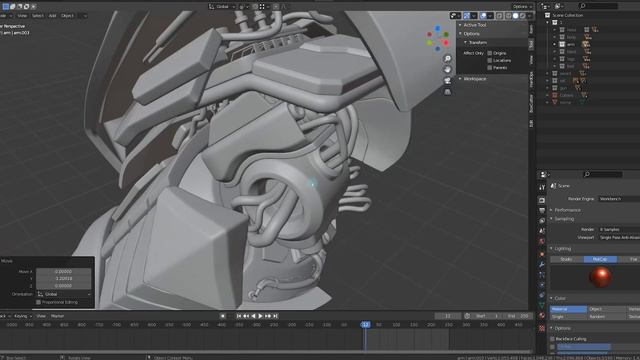Enable Affect Only Locations checkbox
640x360 pixels.
pos(490,60)
